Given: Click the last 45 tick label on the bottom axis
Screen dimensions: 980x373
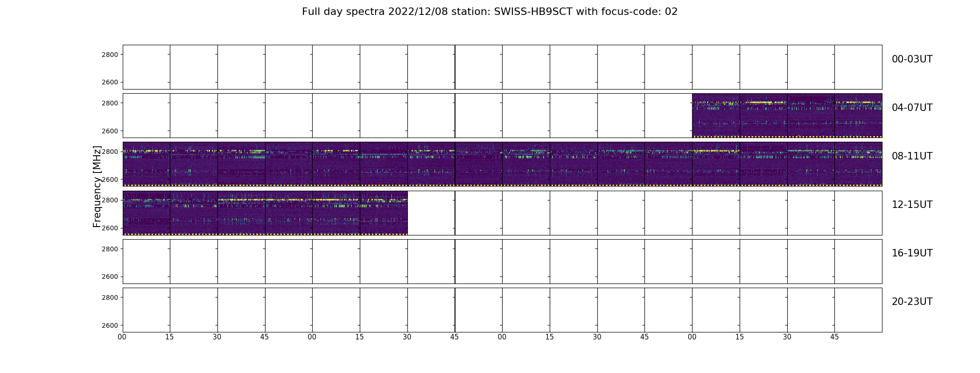Looking at the screenshot, I should tap(834, 337).
